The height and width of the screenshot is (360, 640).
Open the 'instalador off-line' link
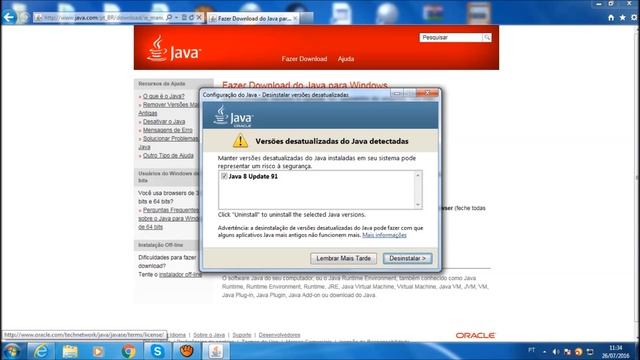pos(180,275)
